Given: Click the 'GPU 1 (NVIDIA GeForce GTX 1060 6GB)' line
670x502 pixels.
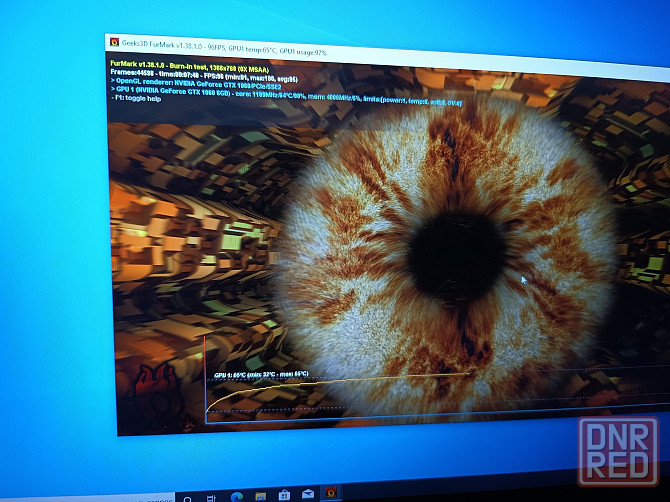Looking at the screenshot, I should pyautogui.click(x=286, y=96).
